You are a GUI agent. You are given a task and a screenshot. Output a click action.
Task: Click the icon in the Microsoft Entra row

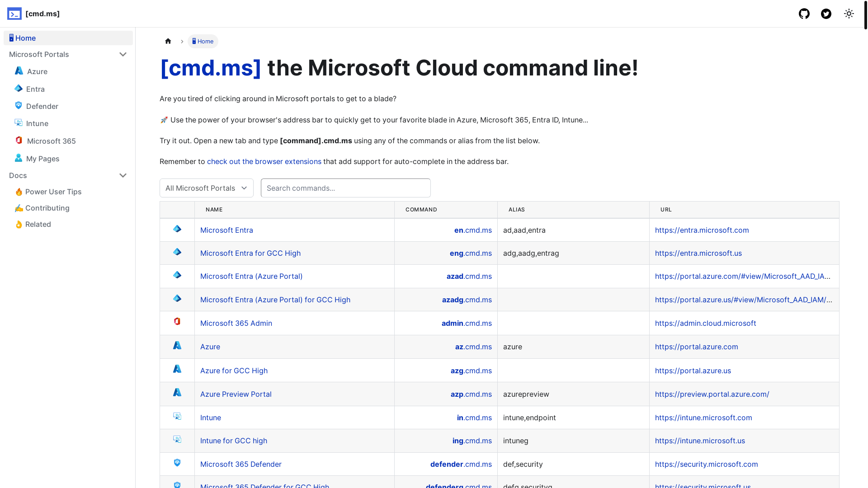pyautogui.click(x=177, y=229)
